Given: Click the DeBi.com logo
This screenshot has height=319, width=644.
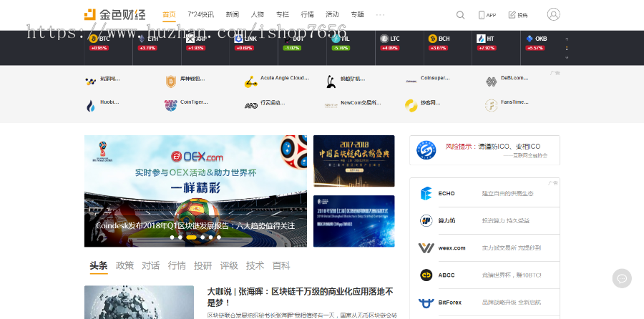Looking at the screenshot, I should click(x=491, y=82).
